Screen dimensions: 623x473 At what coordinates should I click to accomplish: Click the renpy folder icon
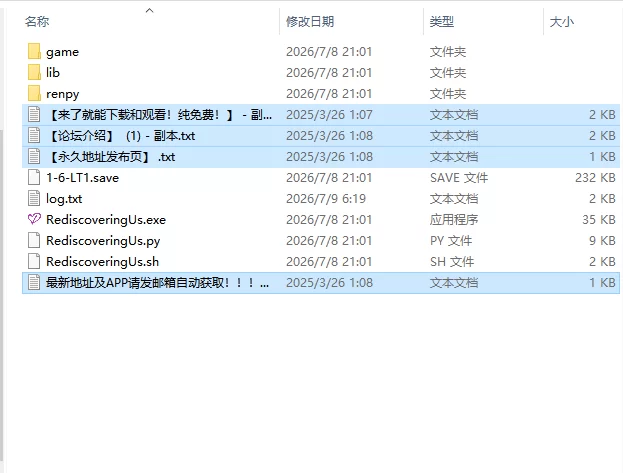tap(34, 93)
